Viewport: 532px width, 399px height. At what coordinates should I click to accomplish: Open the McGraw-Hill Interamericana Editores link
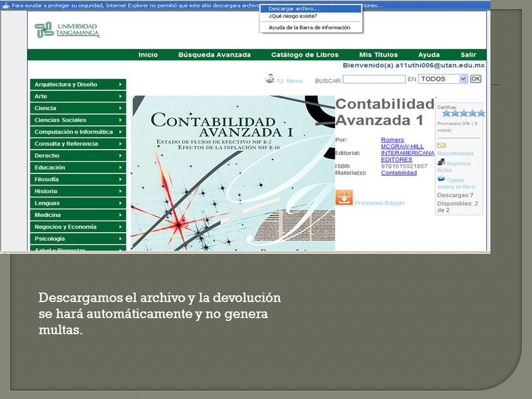click(407, 153)
